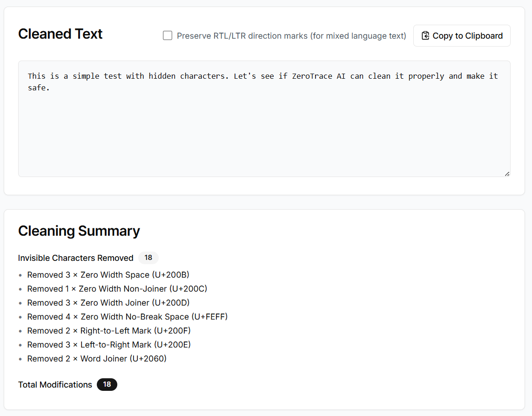Enable the Preserve RTL/LTR direction marks checkbox

168,36
